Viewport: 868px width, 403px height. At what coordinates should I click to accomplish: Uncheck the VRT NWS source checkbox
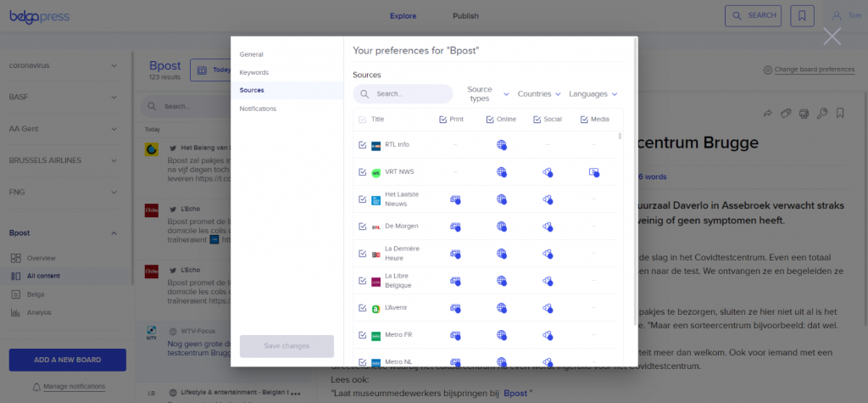pos(363,172)
